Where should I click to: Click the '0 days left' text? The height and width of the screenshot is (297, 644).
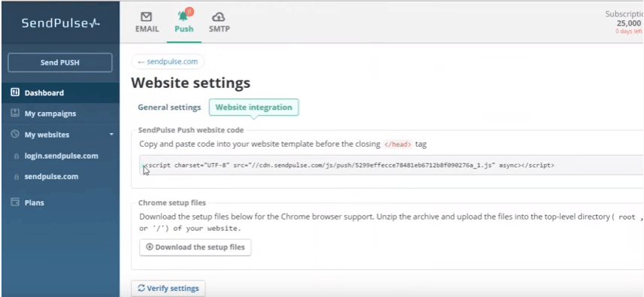[x=629, y=32]
